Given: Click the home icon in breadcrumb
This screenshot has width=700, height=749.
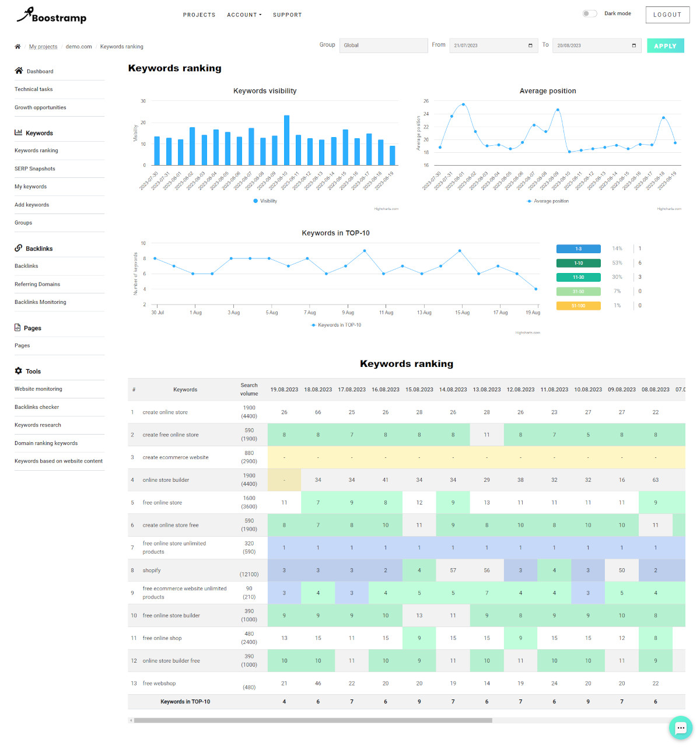Looking at the screenshot, I should click(17, 47).
